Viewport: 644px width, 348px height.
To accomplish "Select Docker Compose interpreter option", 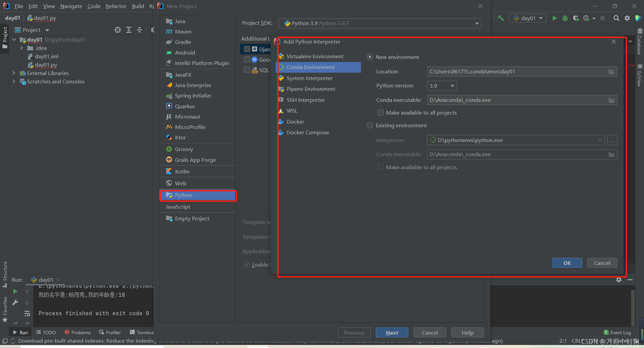I will (x=308, y=132).
